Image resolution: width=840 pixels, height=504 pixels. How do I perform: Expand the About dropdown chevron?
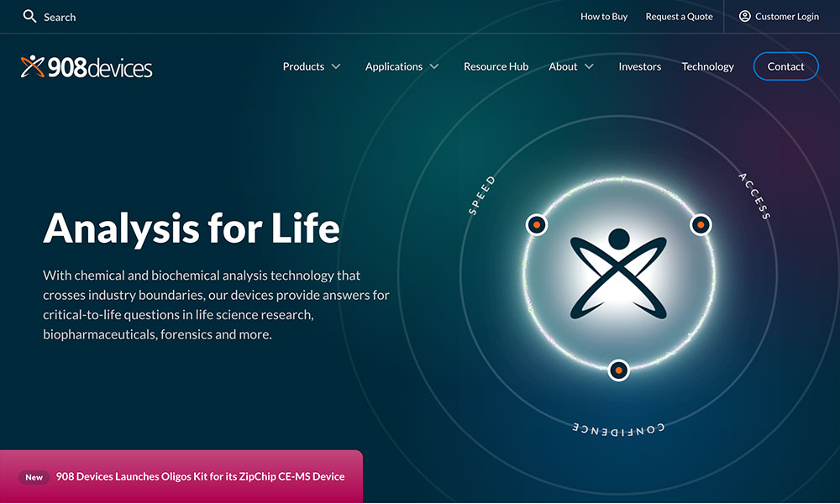590,66
